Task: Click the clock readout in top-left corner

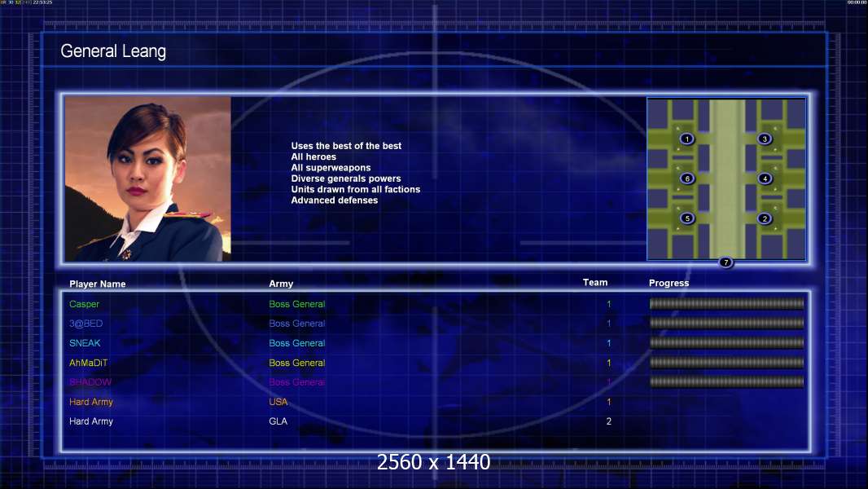Action: click(x=42, y=2)
